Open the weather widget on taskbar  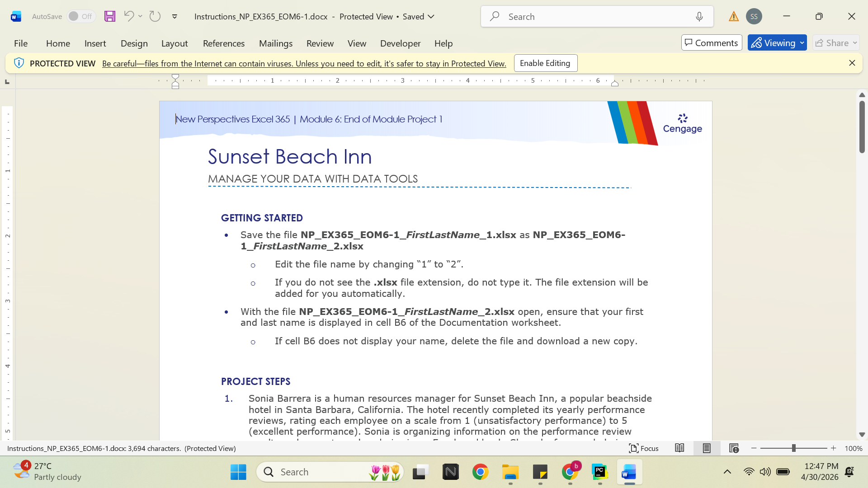pos(47,472)
